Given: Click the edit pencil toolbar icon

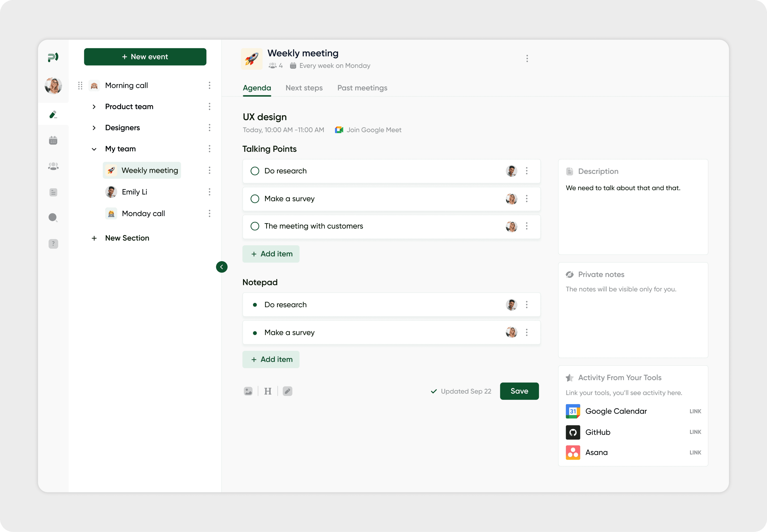Looking at the screenshot, I should pos(287,391).
